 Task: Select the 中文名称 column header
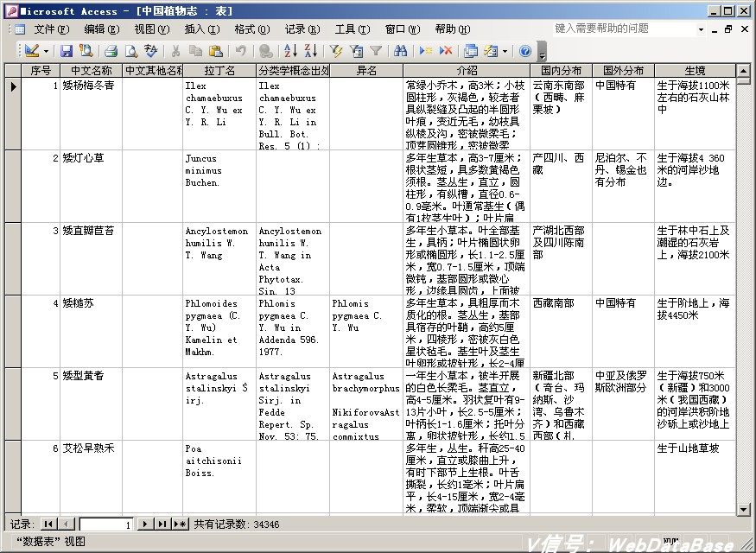click(x=91, y=70)
